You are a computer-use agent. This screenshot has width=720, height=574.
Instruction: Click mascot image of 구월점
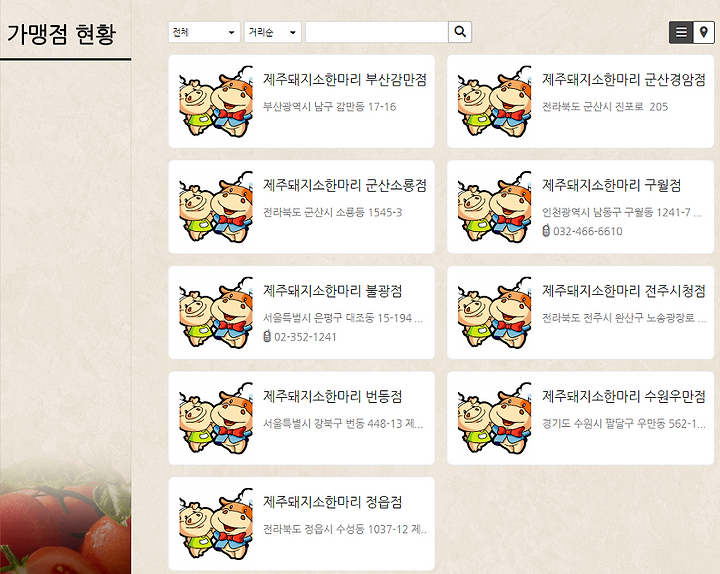click(495, 207)
